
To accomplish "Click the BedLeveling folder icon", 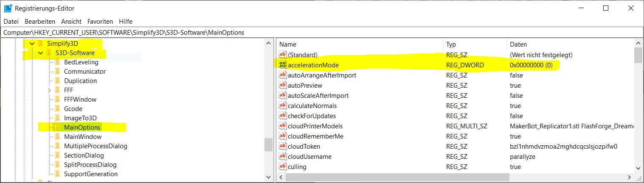I will (58, 62).
